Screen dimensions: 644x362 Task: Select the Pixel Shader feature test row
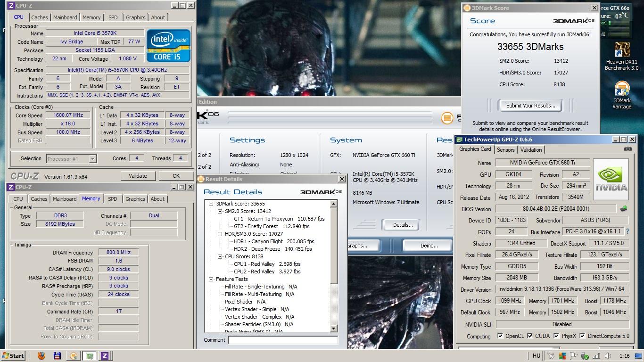click(x=245, y=302)
